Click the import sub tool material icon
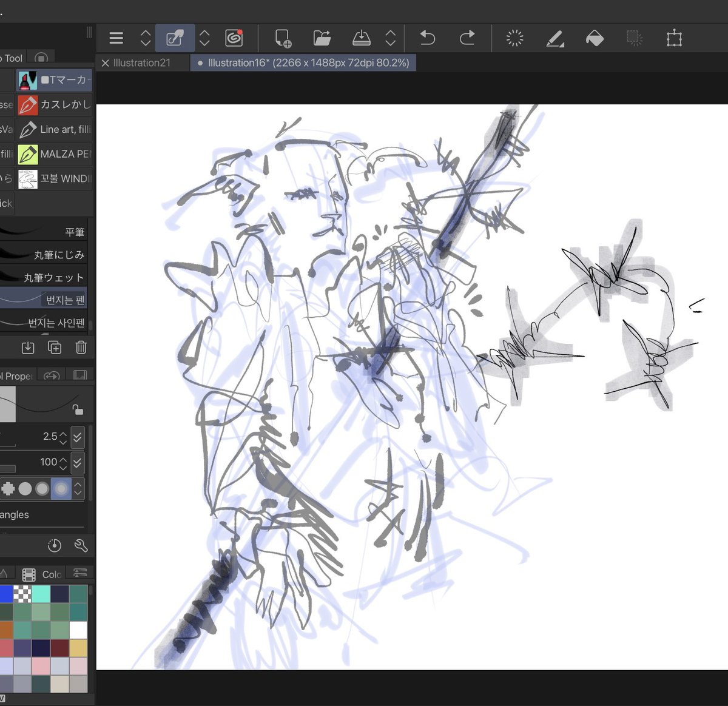 click(x=28, y=348)
